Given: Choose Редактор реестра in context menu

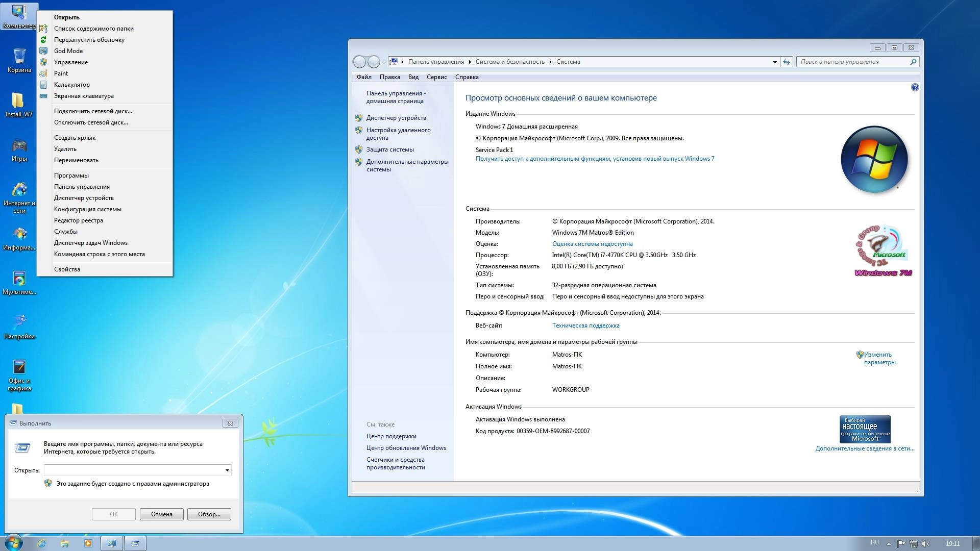Looking at the screenshot, I should (x=105, y=220).
